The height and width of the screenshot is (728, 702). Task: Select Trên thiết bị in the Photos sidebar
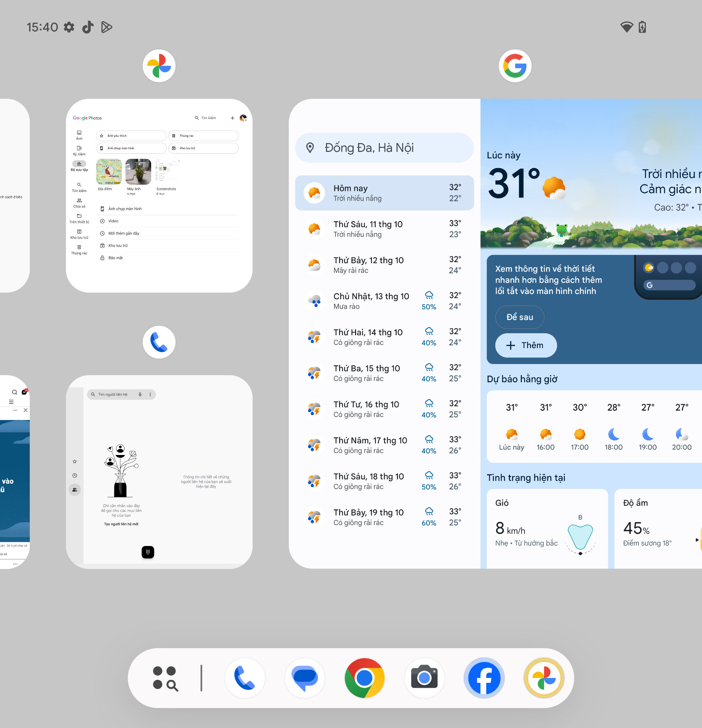(79, 219)
